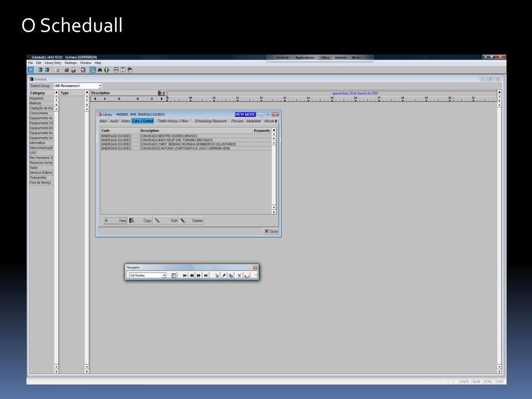Click the Navigator list view icon beside dropdown
Screen dimensions: 532x399
pos(174,275)
